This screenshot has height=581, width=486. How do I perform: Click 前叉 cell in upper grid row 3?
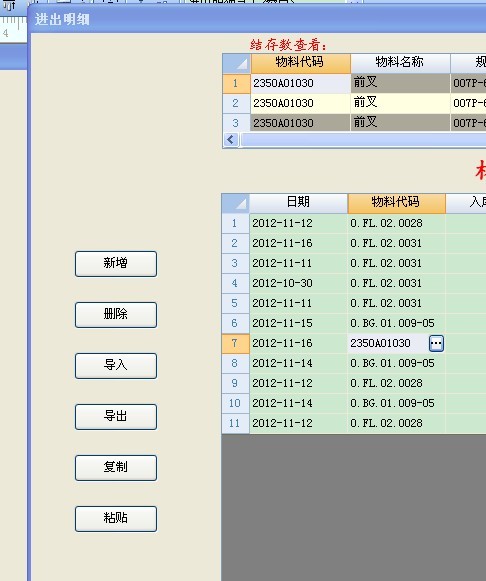point(400,123)
